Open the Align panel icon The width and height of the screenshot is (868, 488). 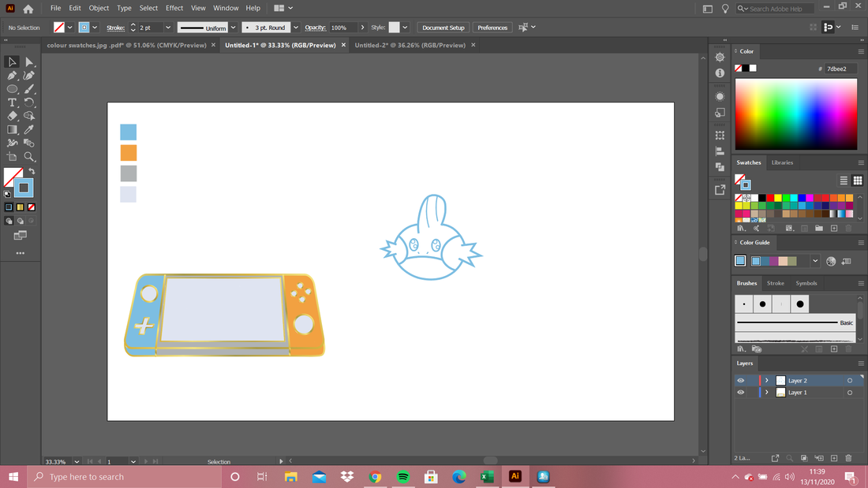tap(720, 151)
